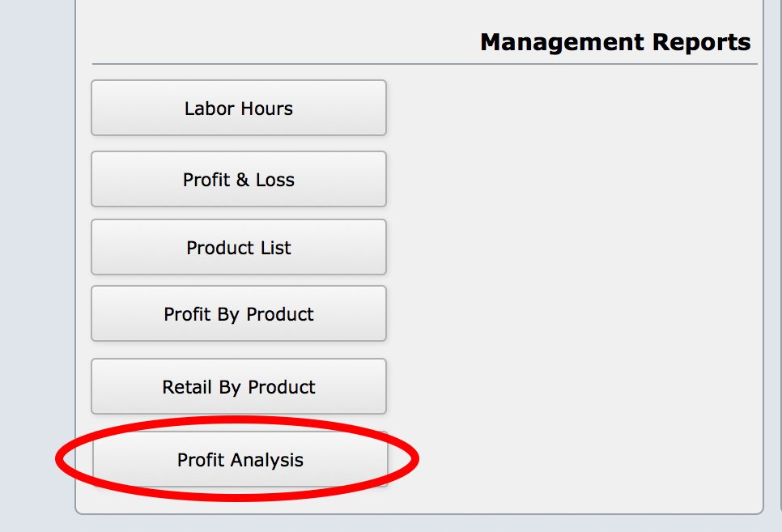Select the Profit By Product report
The height and width of the screenshot is (532, 782).
point(238,313)
